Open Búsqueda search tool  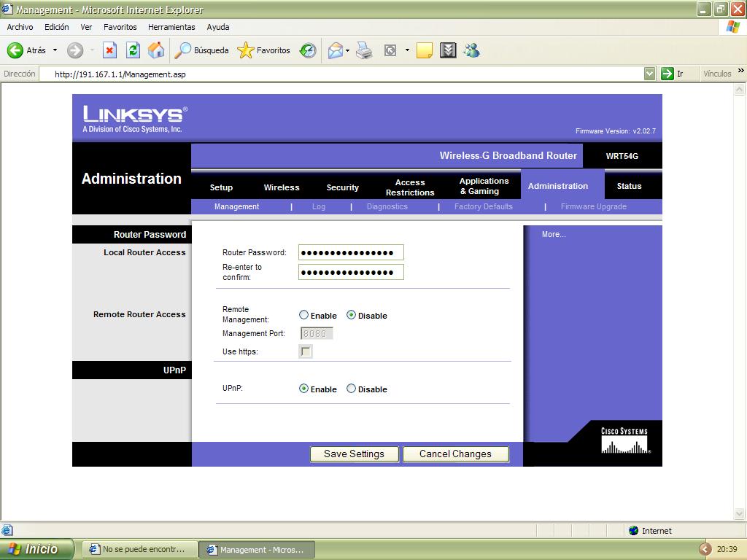201,50
